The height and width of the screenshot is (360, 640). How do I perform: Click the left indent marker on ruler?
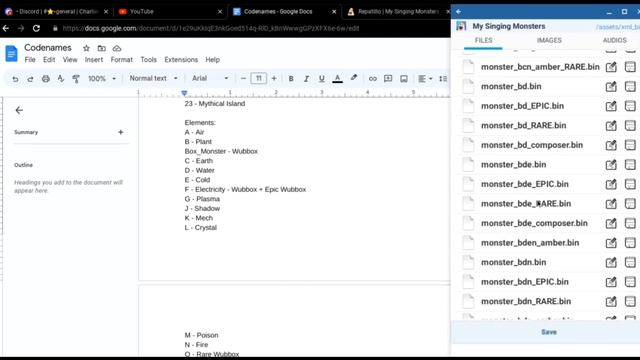(184, 93)
